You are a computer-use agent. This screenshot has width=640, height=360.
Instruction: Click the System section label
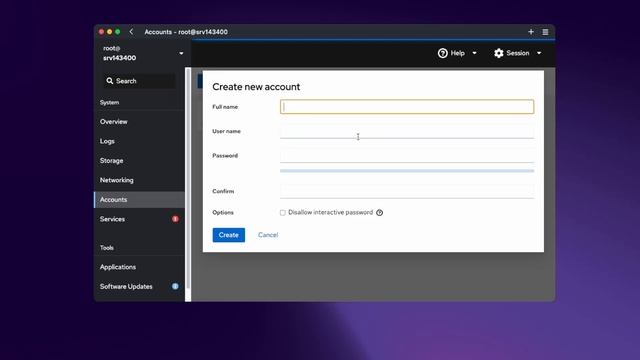click(x=109, y=102)
